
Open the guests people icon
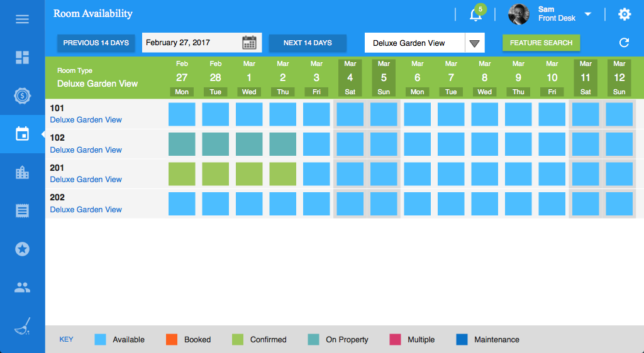(x=22, y=288)
